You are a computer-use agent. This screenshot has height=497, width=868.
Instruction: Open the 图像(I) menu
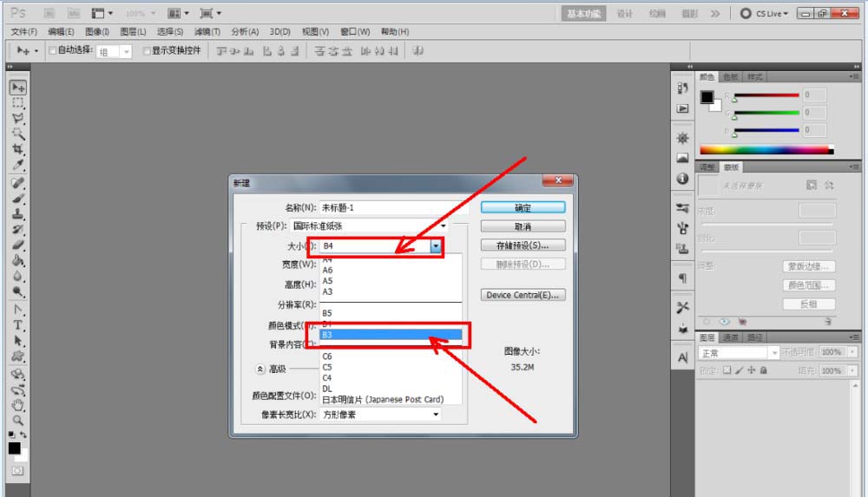(x=97, y=31)
